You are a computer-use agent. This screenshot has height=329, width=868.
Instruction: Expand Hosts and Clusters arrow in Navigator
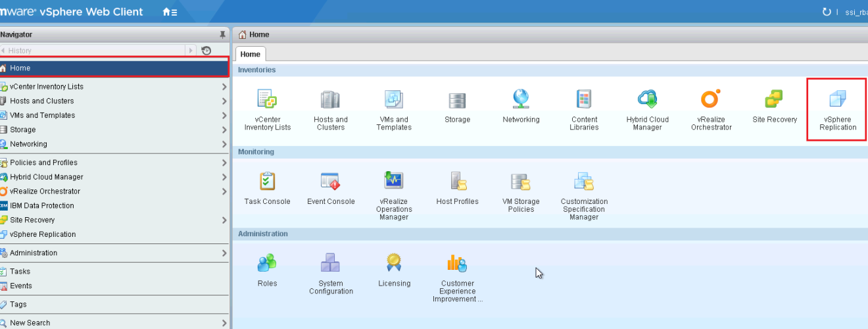point(224,101)
